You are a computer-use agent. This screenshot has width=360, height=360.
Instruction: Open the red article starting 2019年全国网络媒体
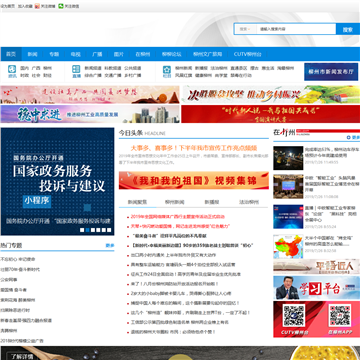(178, 217)
